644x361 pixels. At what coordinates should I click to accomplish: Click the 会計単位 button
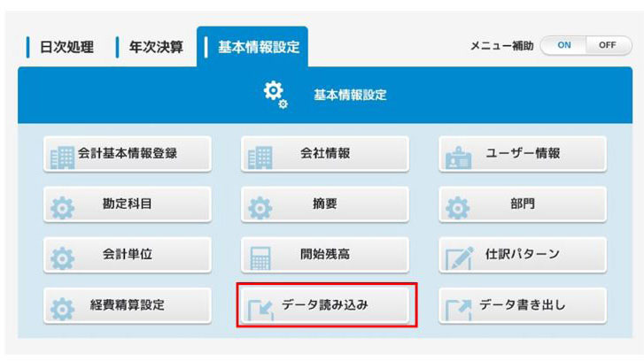pyautogui.click(x=128, y=255)
